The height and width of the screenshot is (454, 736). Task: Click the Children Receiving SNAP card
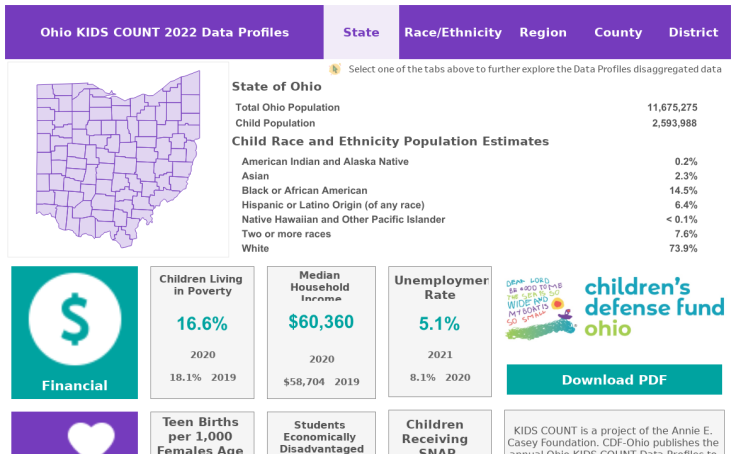(440, 434)
